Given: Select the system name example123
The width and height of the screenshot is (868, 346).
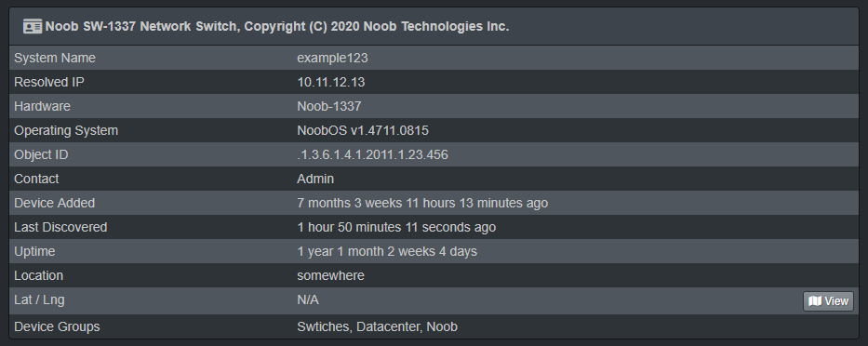Looking at the screenshot, I should pos(332,58).
